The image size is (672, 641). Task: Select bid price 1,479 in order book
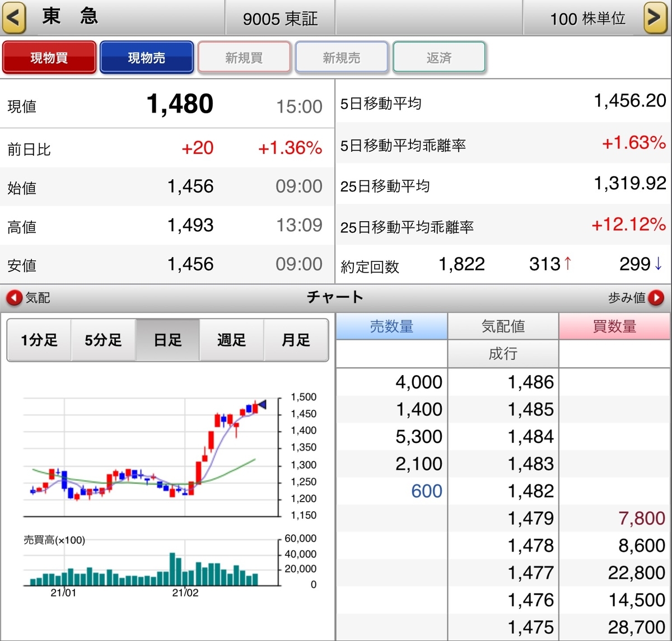[530, 518]
